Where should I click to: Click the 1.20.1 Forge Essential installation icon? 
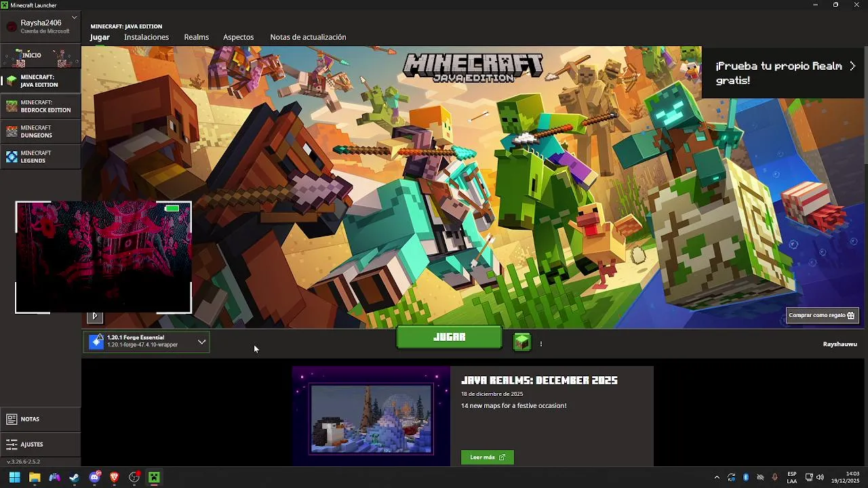click(x=96, y=341)
